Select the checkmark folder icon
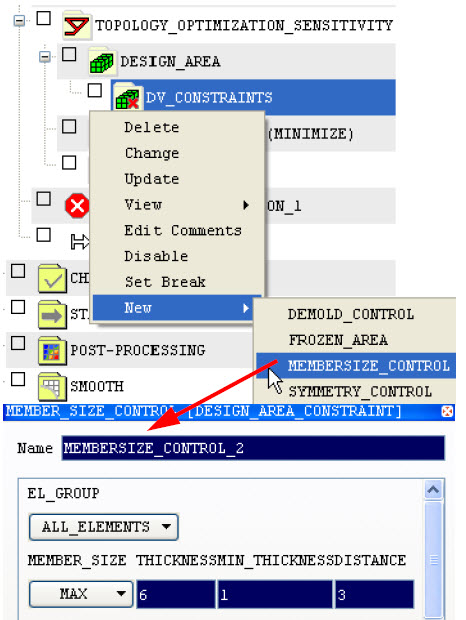This screenshot has height=620, width=466. [x=52, y=278]
